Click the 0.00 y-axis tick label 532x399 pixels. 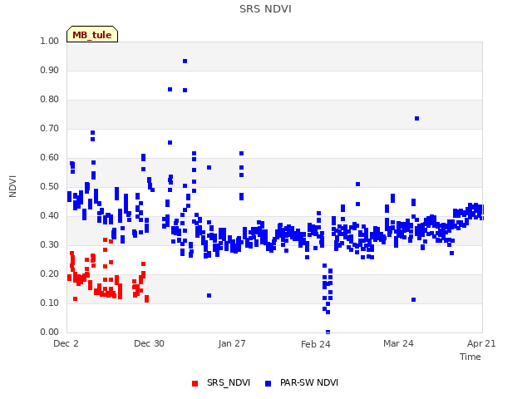[x=50, y=332]
